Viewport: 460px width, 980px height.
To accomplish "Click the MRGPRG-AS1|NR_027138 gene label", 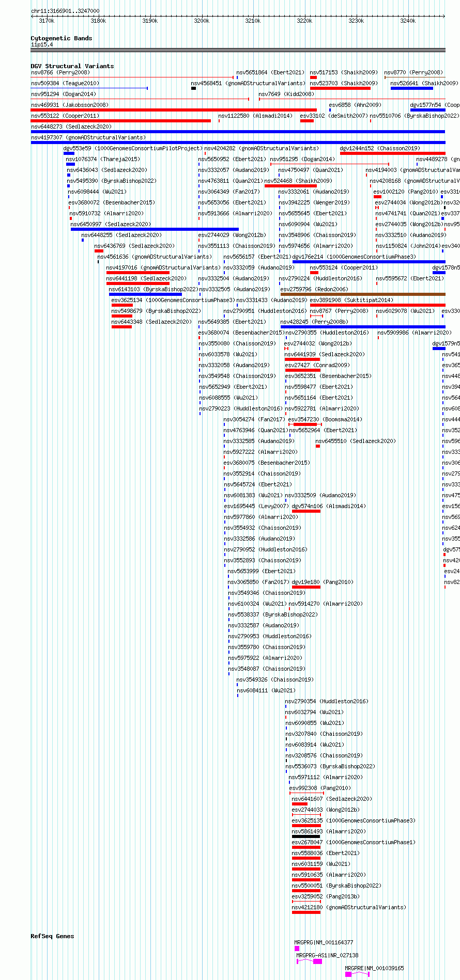I will click(x=328, y=955).
